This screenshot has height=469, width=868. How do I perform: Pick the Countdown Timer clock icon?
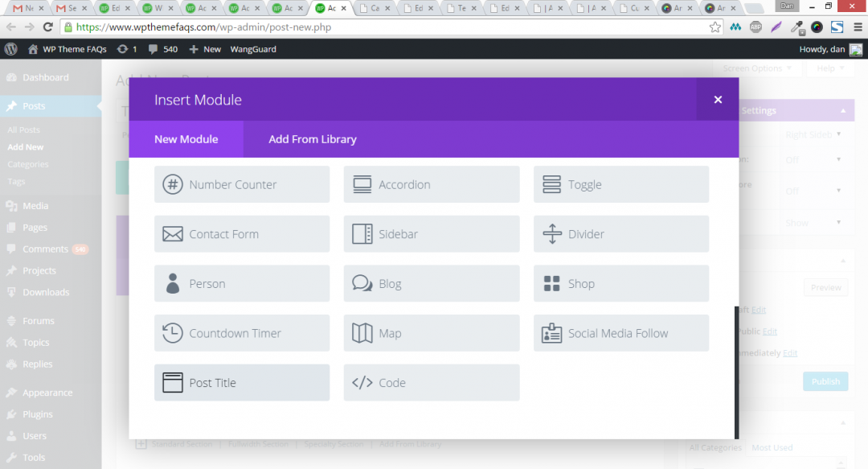[x=172, y=333]
